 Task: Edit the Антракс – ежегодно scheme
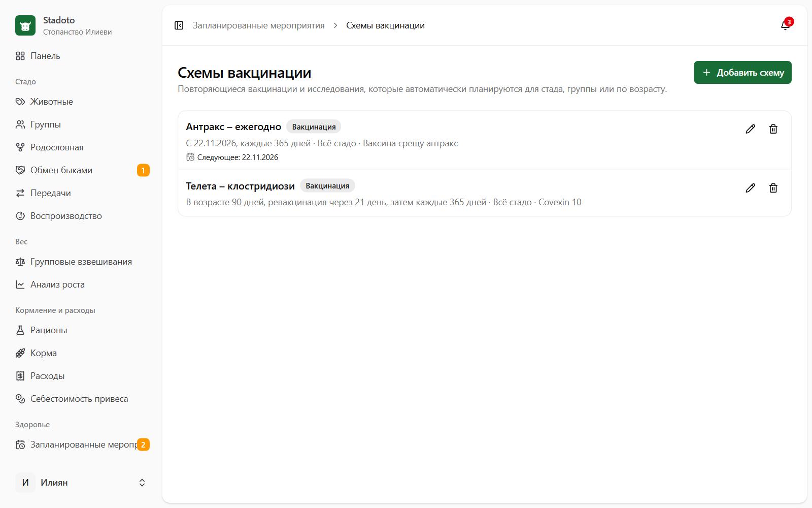tap(751, 129)
